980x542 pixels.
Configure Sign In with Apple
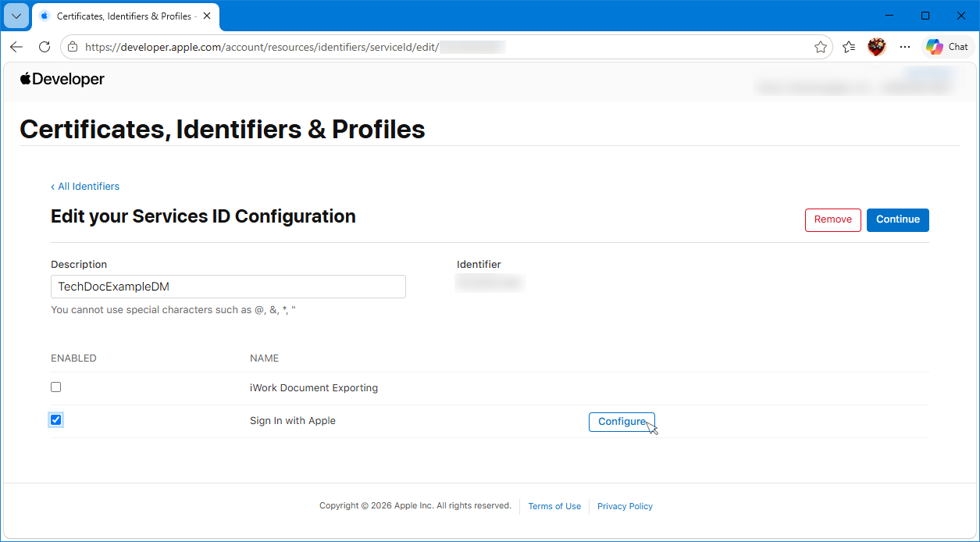click(622, 422)
